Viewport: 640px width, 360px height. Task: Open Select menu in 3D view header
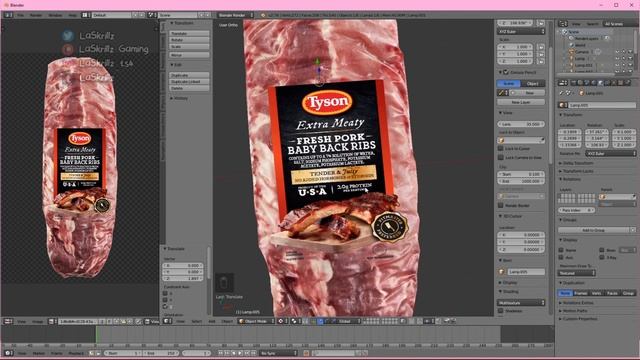196,322
